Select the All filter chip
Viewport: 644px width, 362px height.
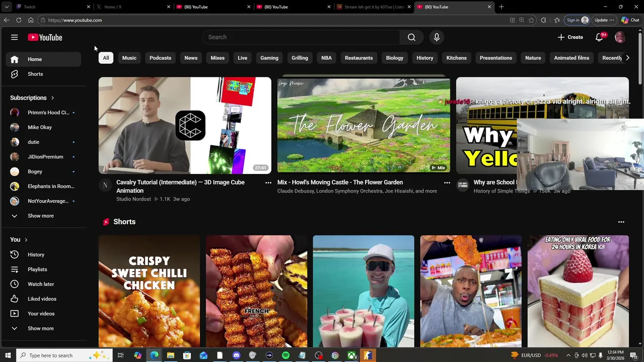pos(106,58)
